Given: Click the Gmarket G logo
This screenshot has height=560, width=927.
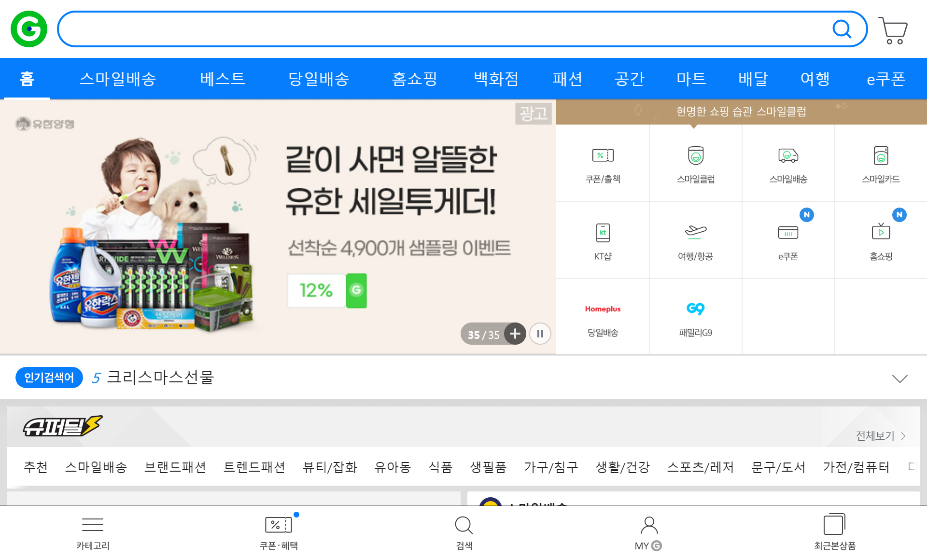Looking at the screenshot, I should tap(29, 29).
